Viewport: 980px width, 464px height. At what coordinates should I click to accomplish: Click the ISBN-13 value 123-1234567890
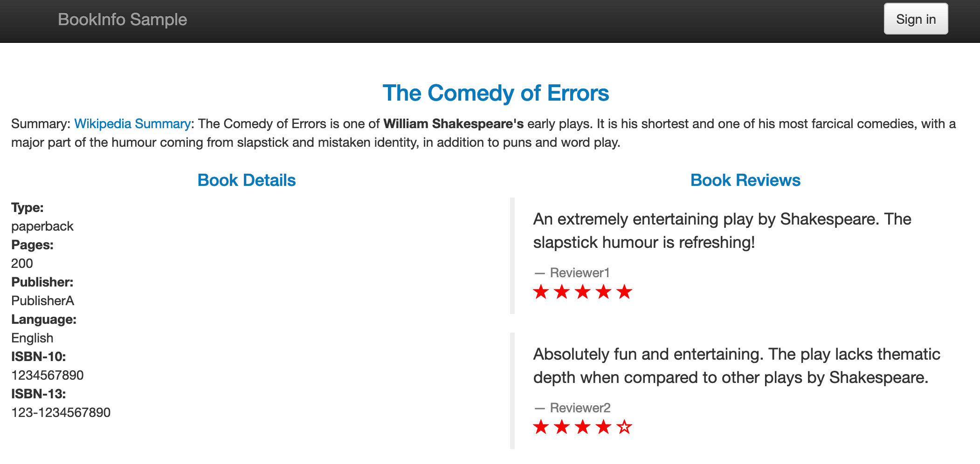pos(61,413)
